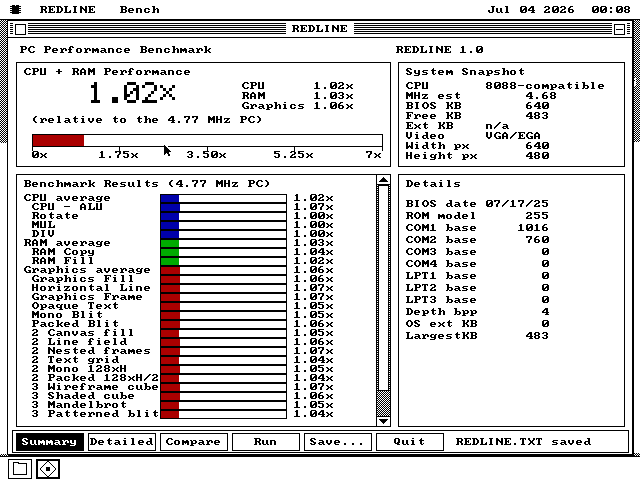Click the 'REDLINE 1.0' version label

coord(440,50)
